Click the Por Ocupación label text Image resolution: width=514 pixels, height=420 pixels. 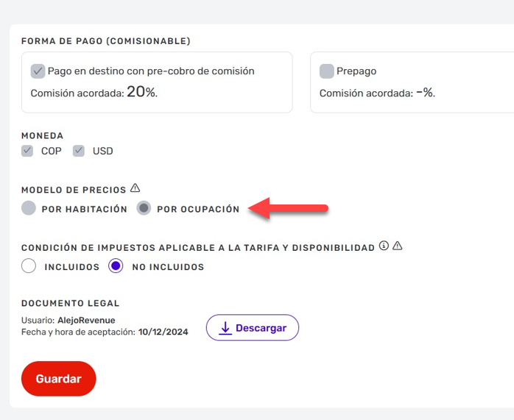(198, 209)
